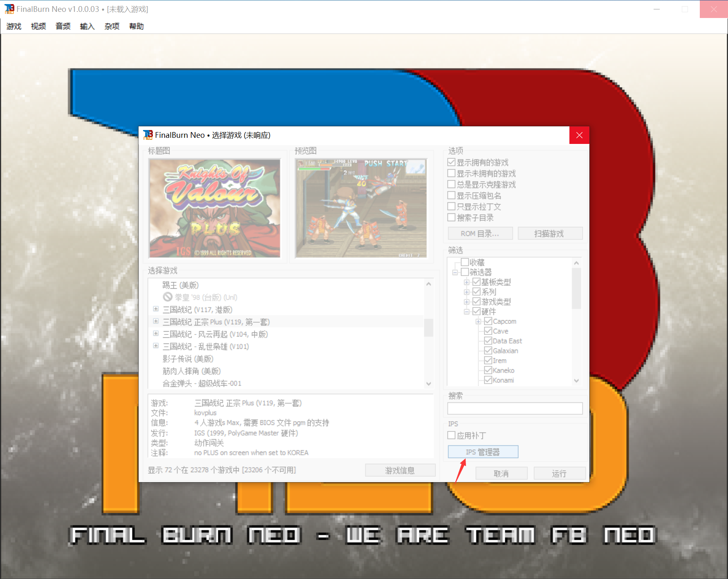Enable 总是显示克隆游戏 option
Screen dimensions: 728x579
[x=451, y=184]
